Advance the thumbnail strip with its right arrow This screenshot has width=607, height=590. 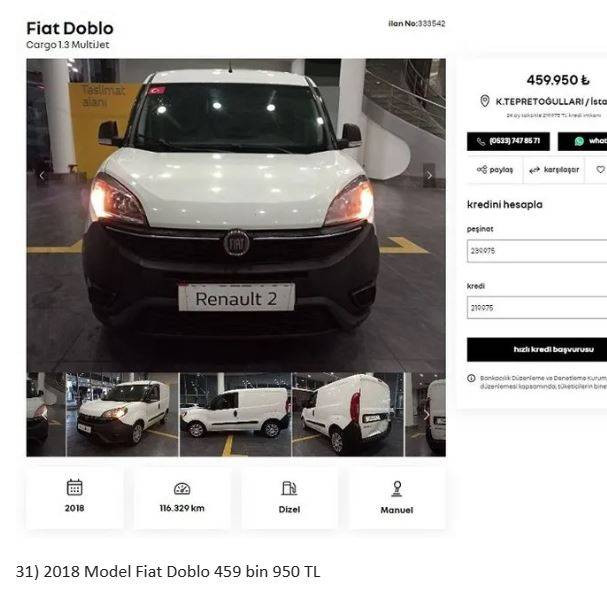[x=426, y=415]
